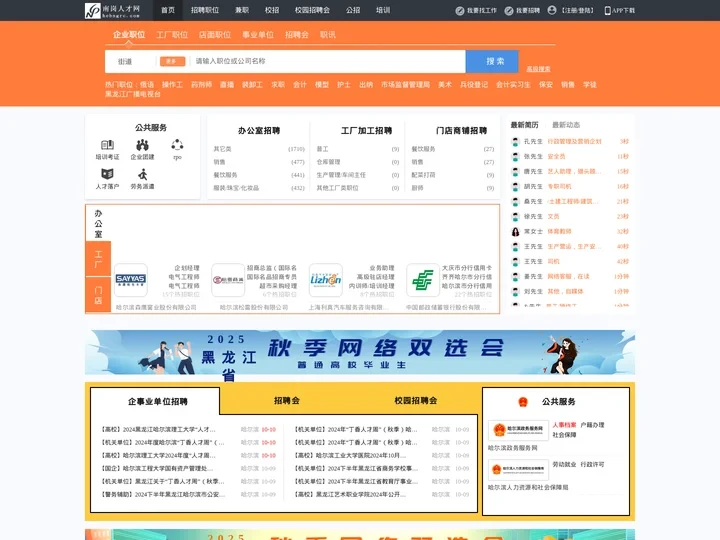Image resolution: width=720 pixels, height=540 pixels.
Task: Select 校园招聘会 in top navigation
Action: coord(312,10)
